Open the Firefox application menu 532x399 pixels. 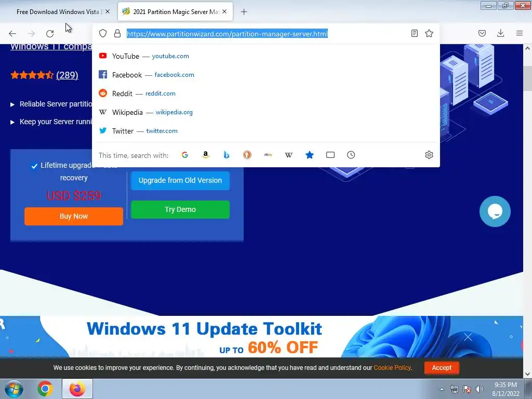coord(520,33)
